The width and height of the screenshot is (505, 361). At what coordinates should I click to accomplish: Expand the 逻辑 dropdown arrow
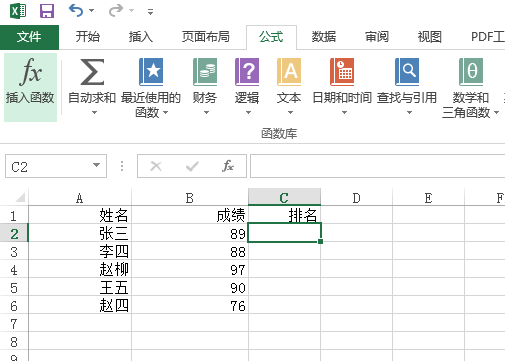click(x=248, y=113)
